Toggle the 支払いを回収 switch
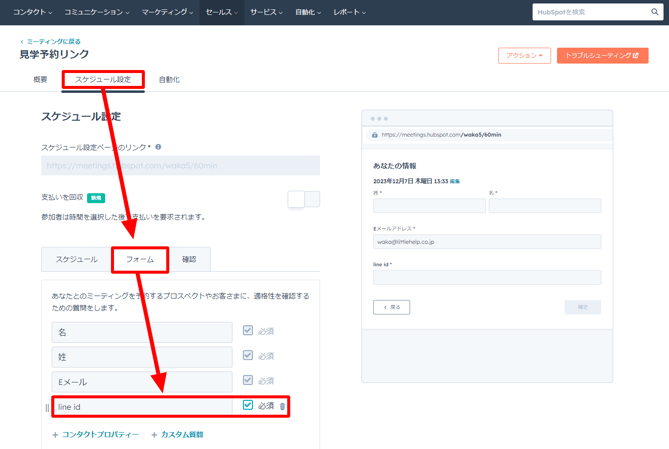 (304, 199)
